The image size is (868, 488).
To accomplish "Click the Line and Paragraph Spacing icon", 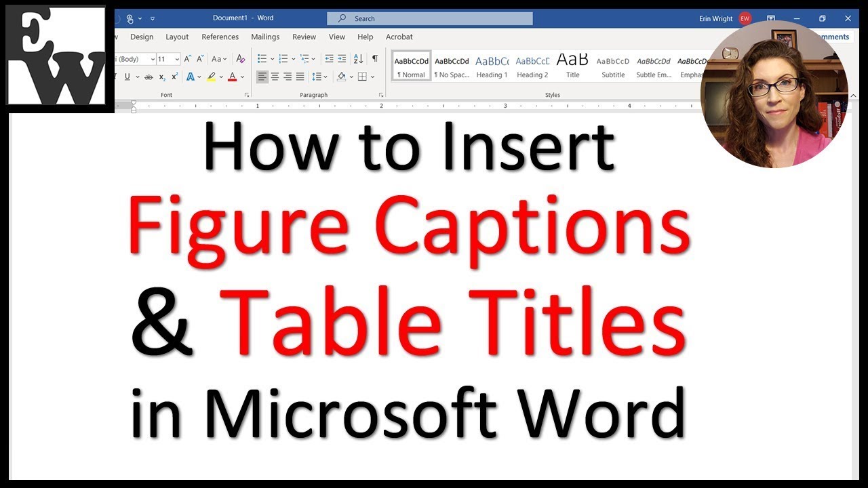I will click(316, 77).
